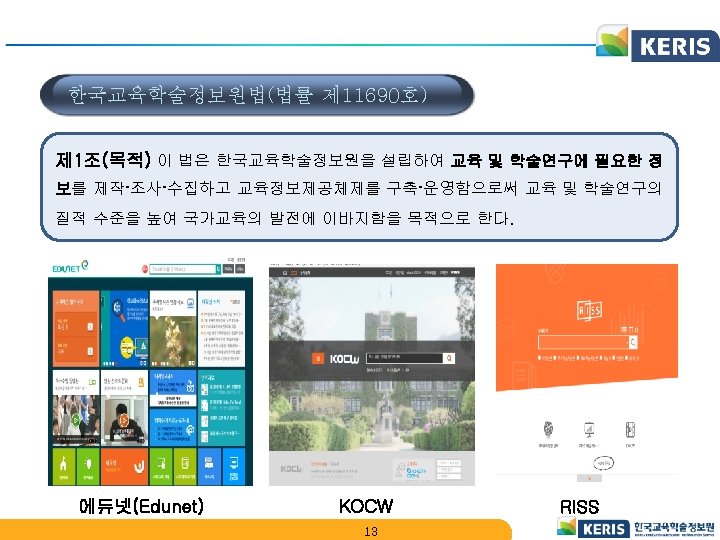Click the orange hand icon tile in Edunet

124,466
